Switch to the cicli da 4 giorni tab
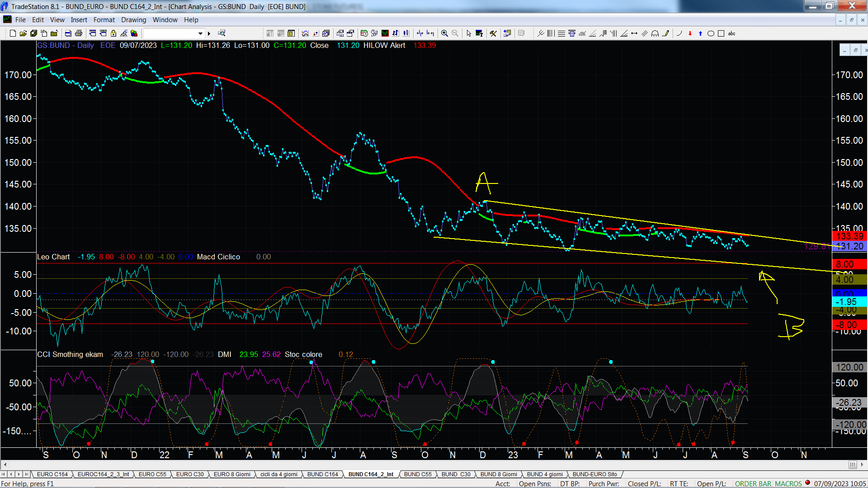Viewport: 868px width, 488px height. pyautogui.click(x=279, y=474)
